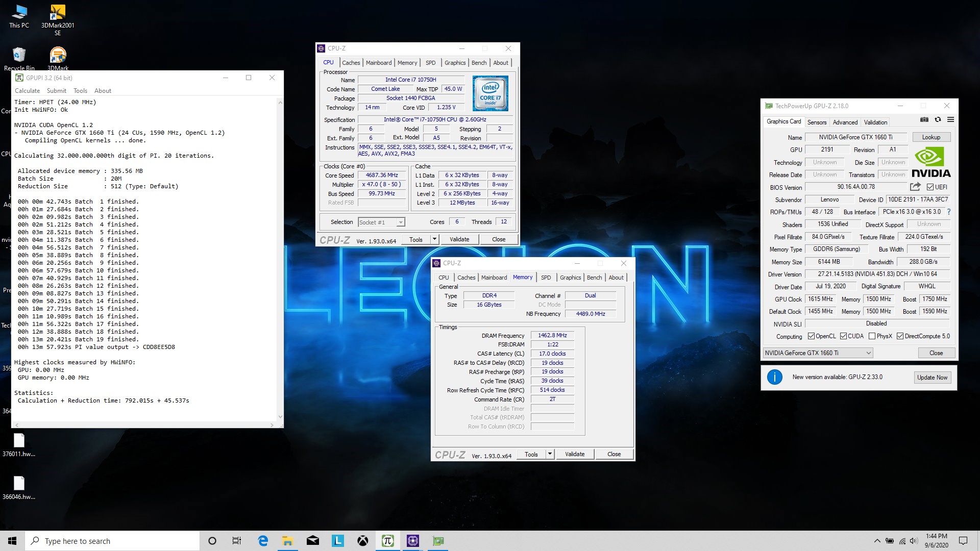
Task: Toggle DirectCompute 5.0 checkbox in GPU-Z
Action: click(900, 336)
